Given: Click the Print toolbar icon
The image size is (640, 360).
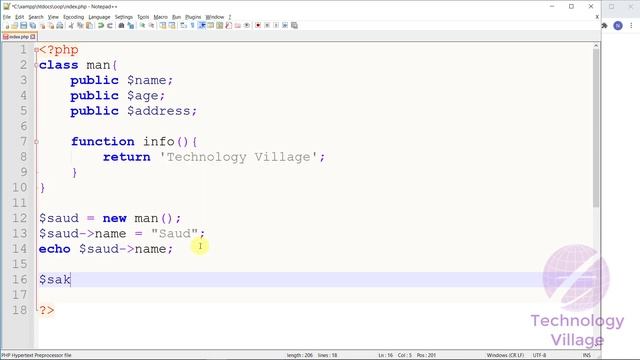Looking at the screenshot, I should (x=60, y=26).
